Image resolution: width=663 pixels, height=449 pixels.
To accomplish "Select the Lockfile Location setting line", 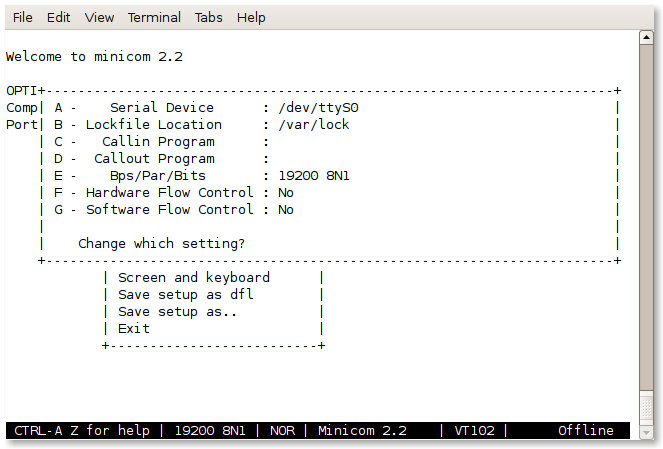I will click(202, 125).
